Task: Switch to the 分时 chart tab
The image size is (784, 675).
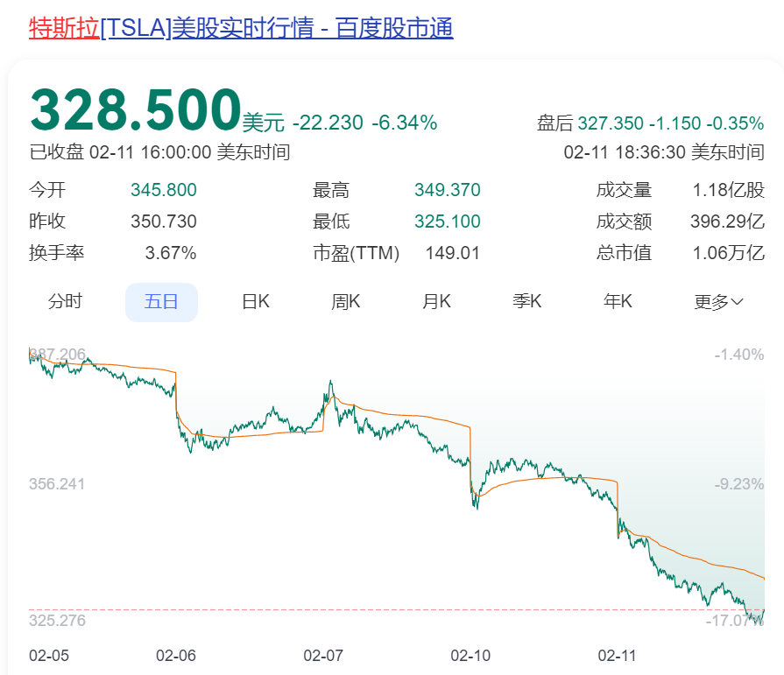Action: 65,302
